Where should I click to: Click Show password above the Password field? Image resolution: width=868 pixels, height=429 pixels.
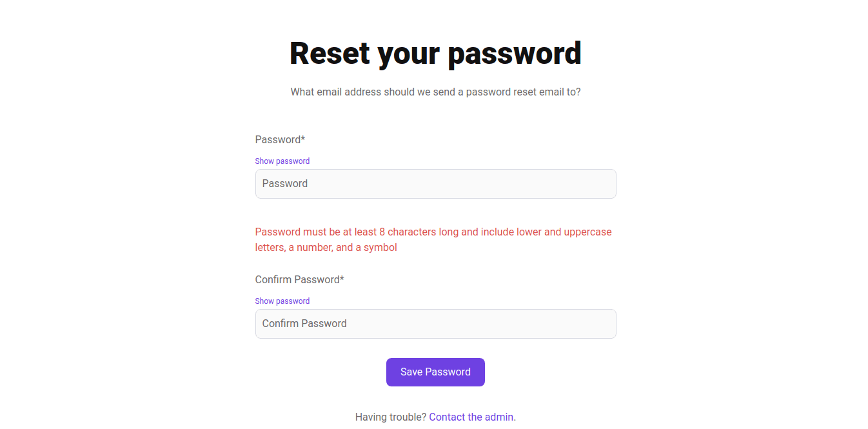282,161
